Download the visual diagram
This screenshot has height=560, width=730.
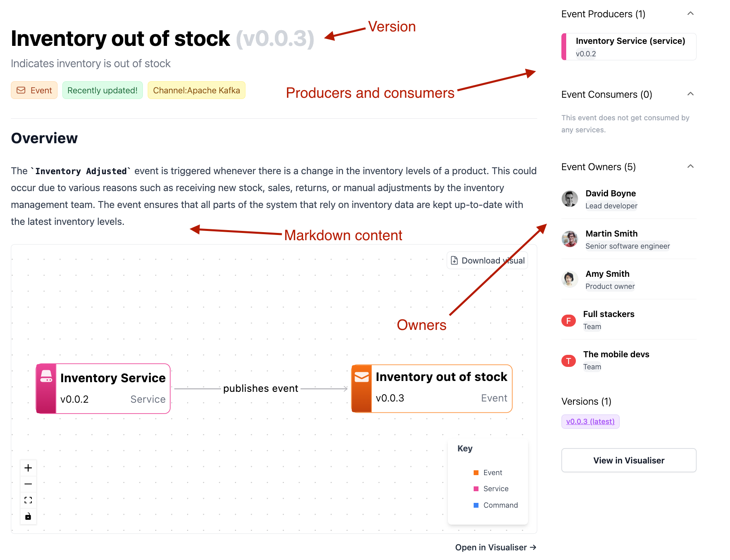click(487, 261)
